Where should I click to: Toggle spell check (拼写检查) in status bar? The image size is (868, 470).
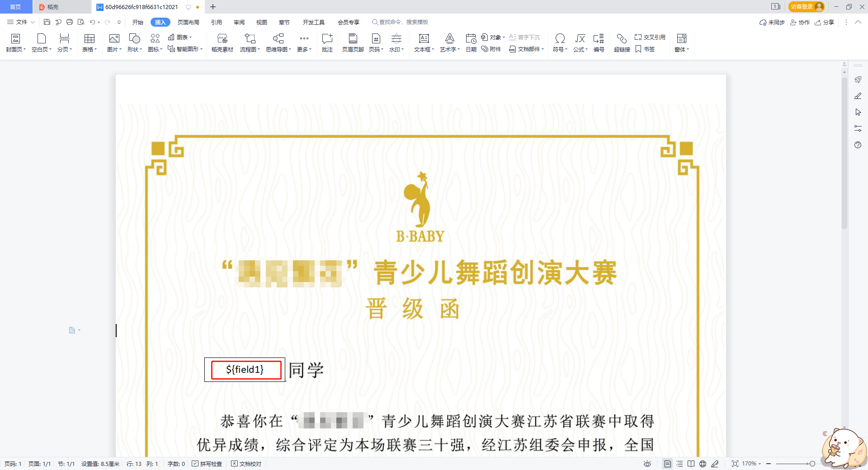click(x=207, y=464)
